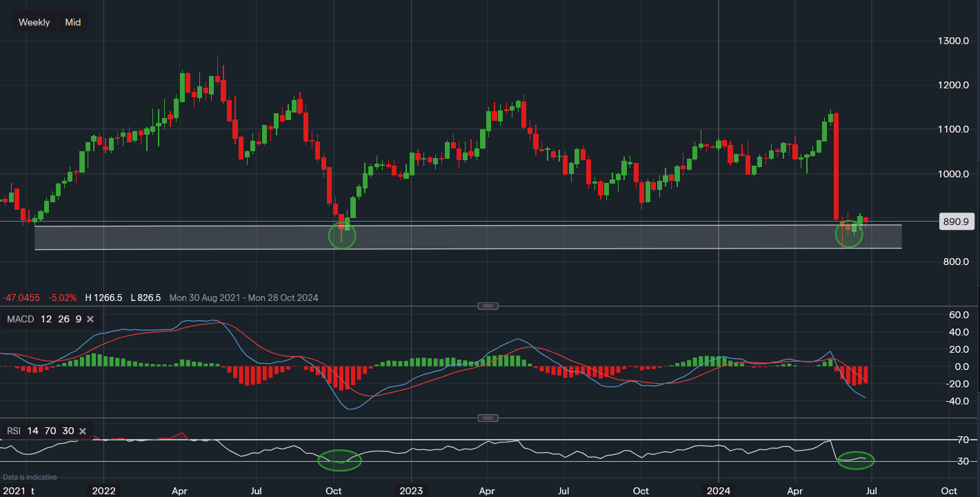Edit the RSI period value 14
This screenshot has height=497, width=980.
point(32,430)
